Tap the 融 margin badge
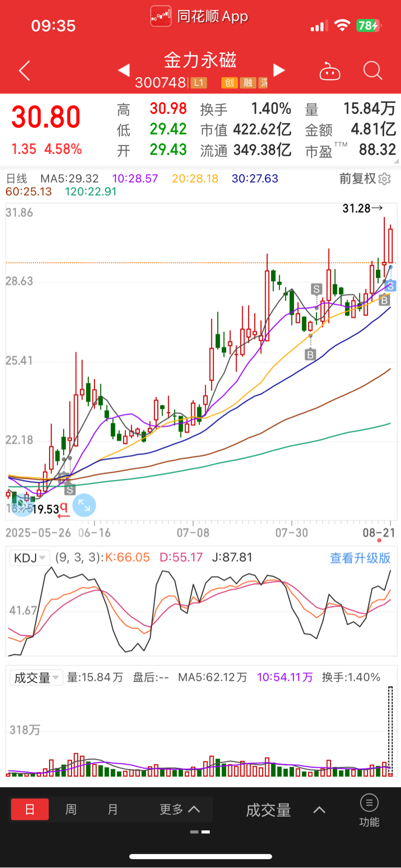Screen dimensions: 401x868 click(x=248, y=82)
